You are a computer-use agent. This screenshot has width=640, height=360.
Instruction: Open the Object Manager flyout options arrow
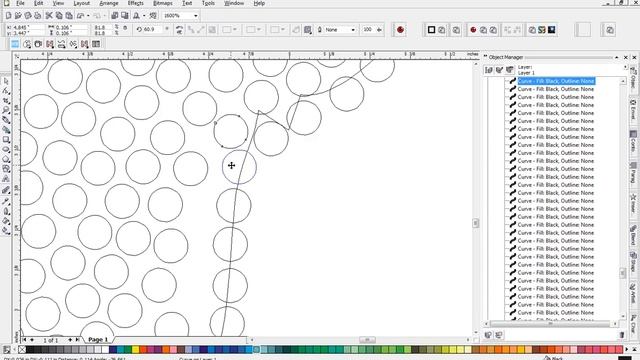coord(625,67)
